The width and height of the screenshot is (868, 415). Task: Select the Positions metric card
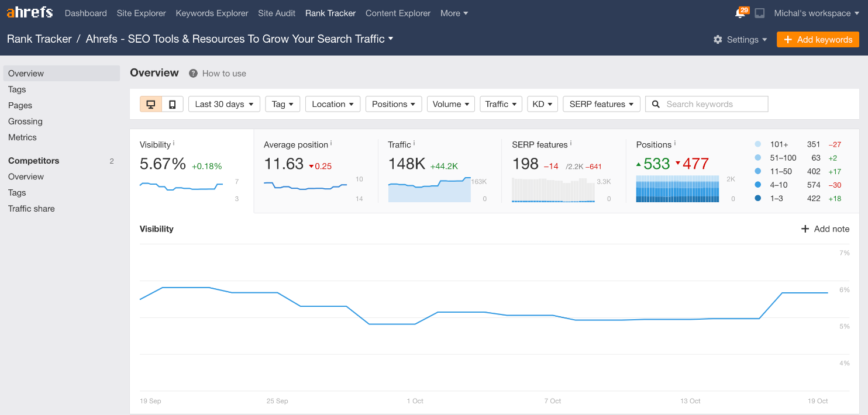tap(743, 171)
